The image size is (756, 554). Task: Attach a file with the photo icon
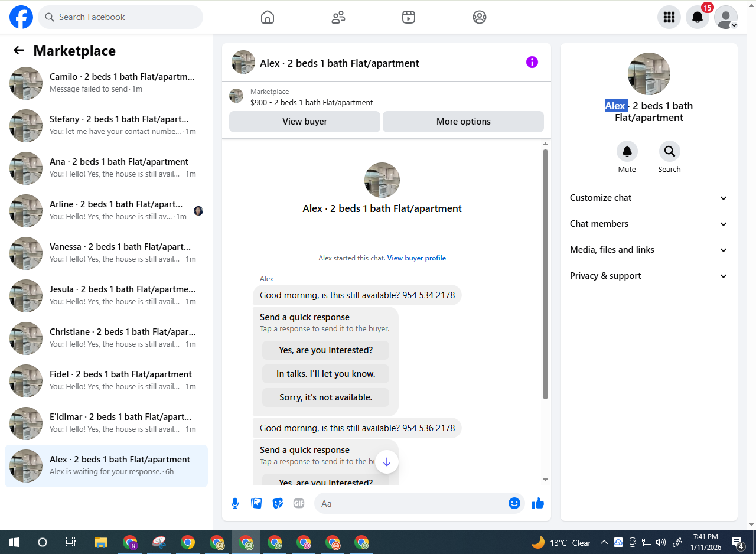256,503
